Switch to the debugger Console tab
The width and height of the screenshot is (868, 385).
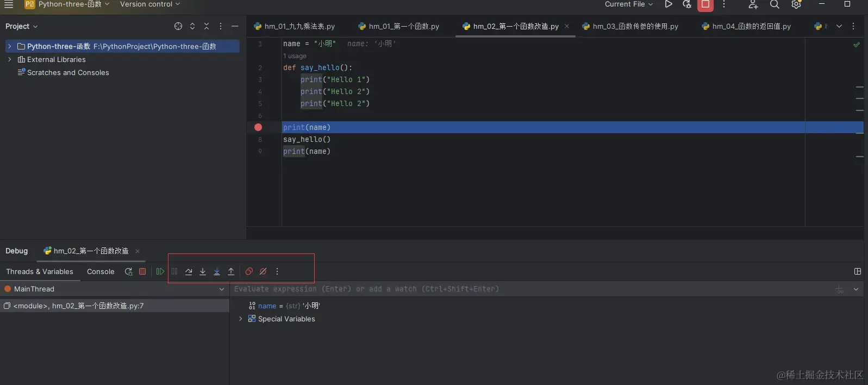(101, 271)
